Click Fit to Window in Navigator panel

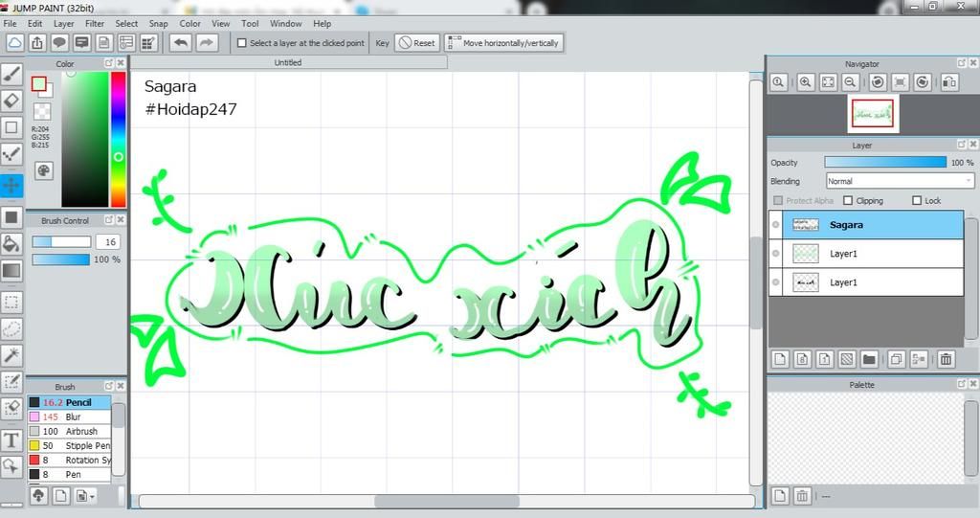[828, 82]
